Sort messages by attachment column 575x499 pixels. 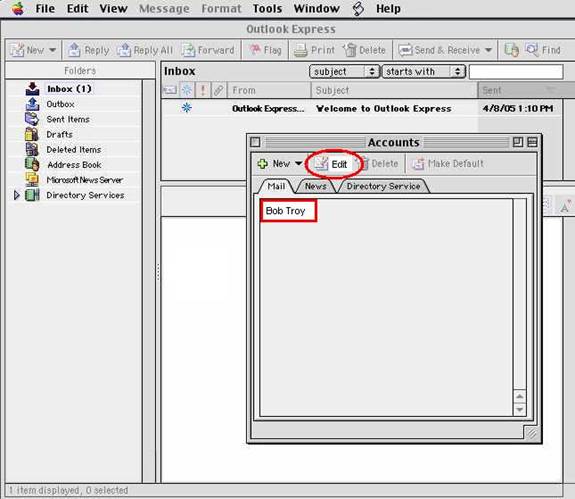tap(218, 90)
